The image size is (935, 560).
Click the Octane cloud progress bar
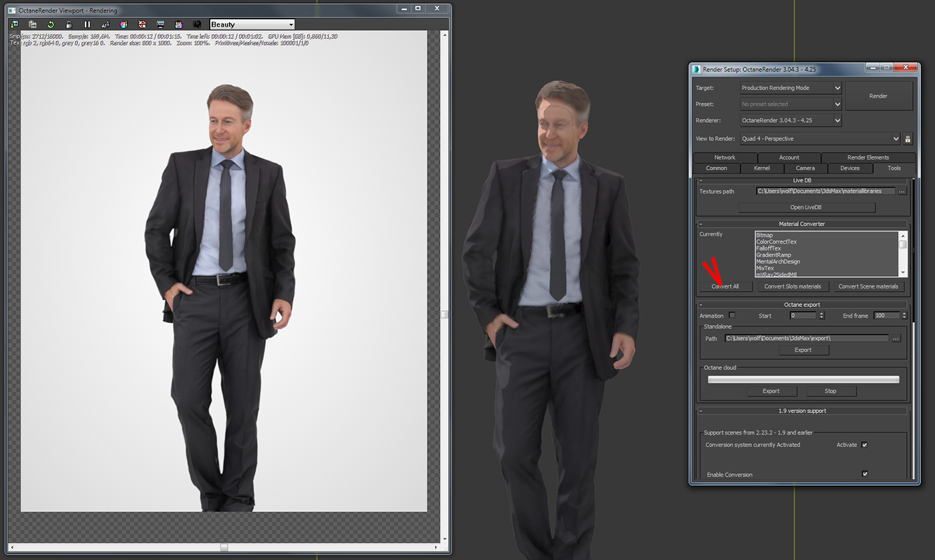[803, 379]
